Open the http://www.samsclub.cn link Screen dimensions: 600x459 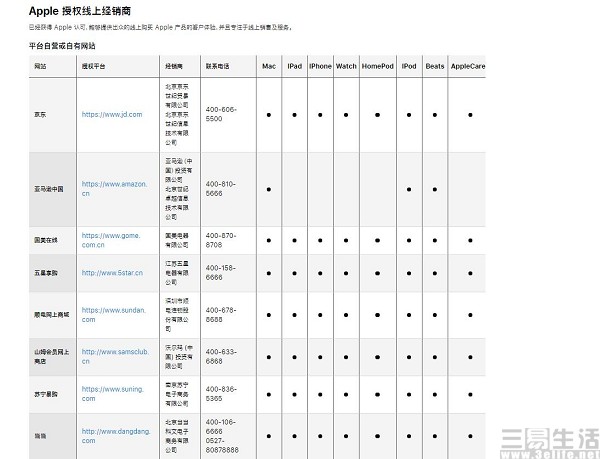pyautogui.click(x=115, y=356)
